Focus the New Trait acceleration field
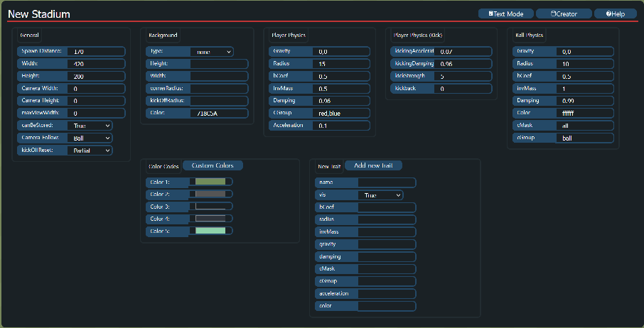Viewport: 644px width, 328px height. [x=387, y=293]
